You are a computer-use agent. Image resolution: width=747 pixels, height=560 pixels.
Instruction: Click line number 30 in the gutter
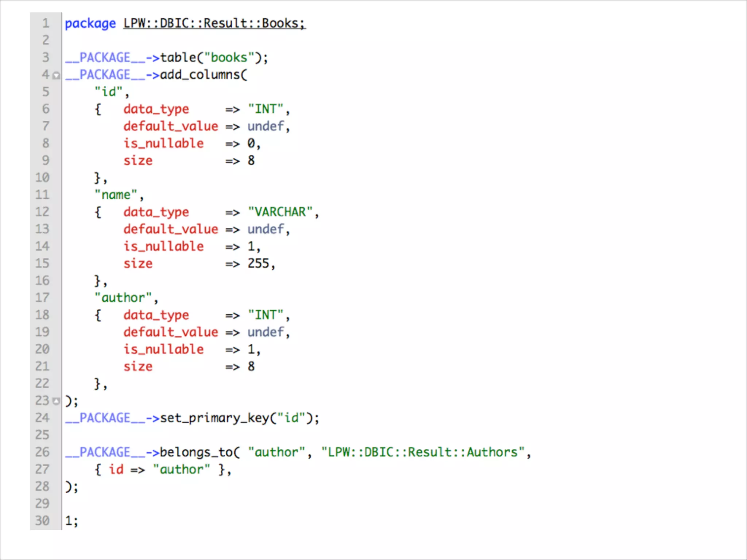[x=42, y=520]
